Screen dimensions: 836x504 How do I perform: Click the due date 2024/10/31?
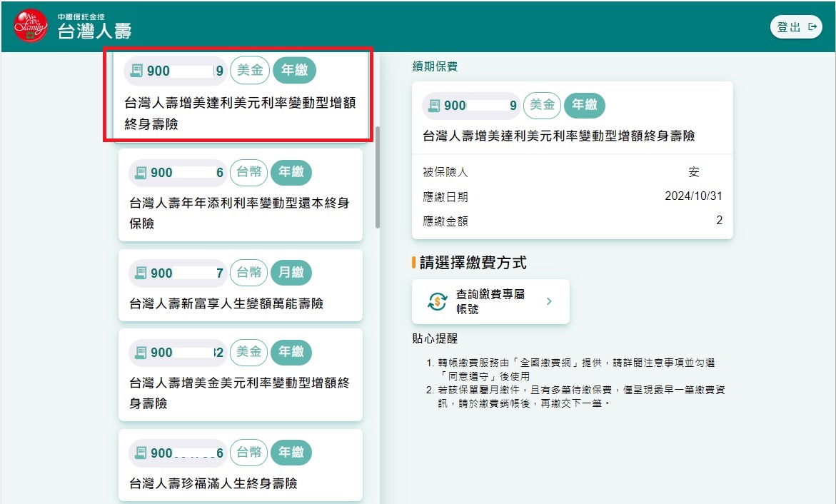click(x=693, y=196)
